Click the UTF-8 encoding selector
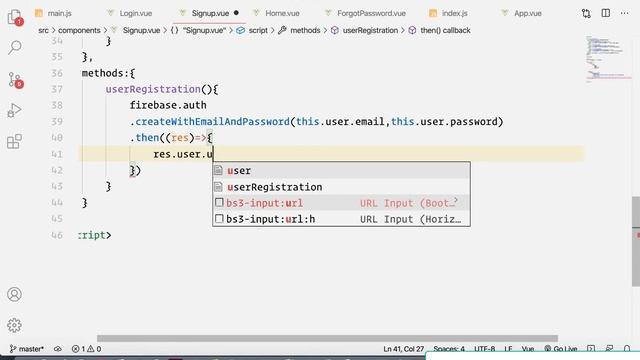 coord(484,349)
